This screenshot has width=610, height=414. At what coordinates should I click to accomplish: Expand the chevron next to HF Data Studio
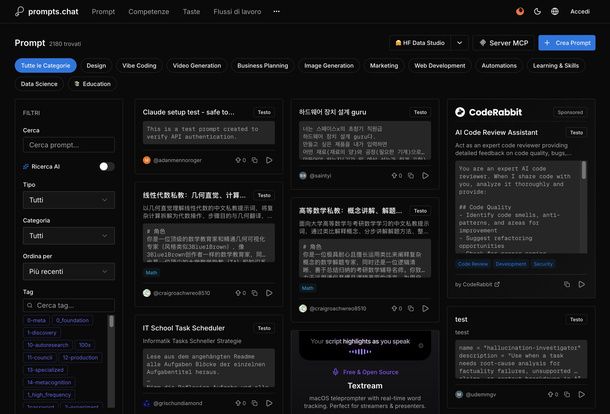click(x=459, y=43)
